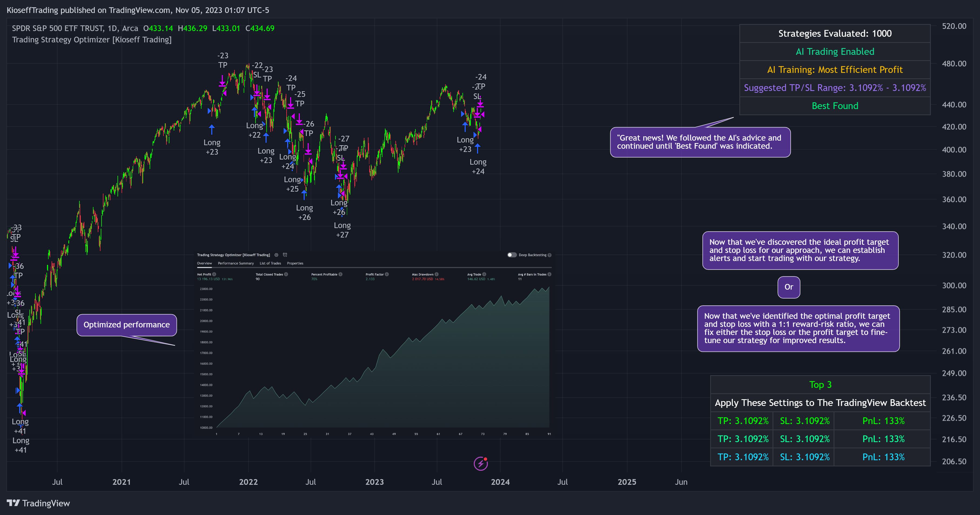Click the Avg Trade value 146.62 USD

[476, 279]
